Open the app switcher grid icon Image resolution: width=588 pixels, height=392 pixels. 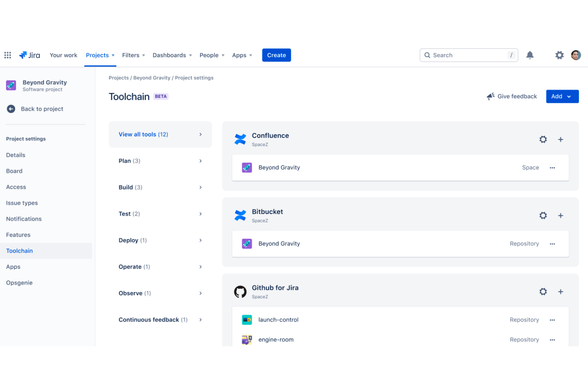click(8, 55)
